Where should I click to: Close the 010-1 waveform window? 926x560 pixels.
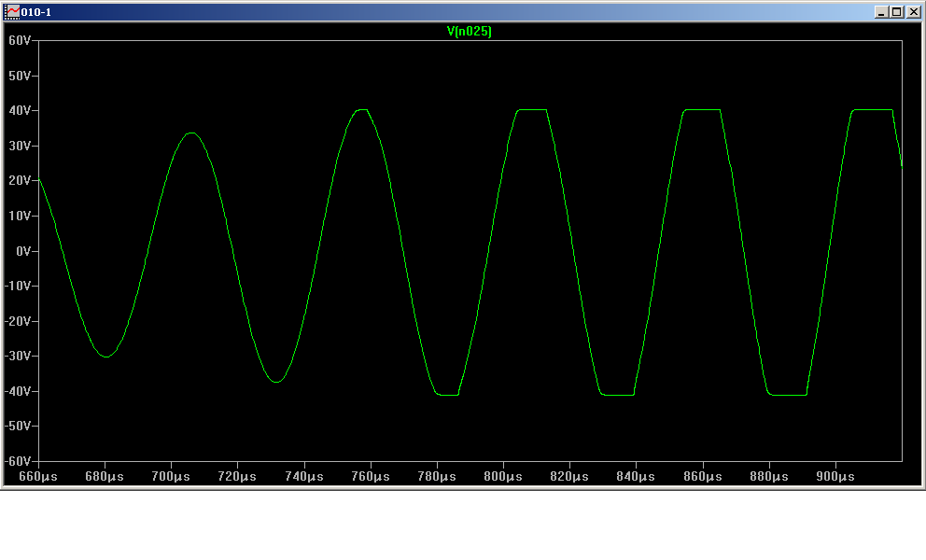913,11
